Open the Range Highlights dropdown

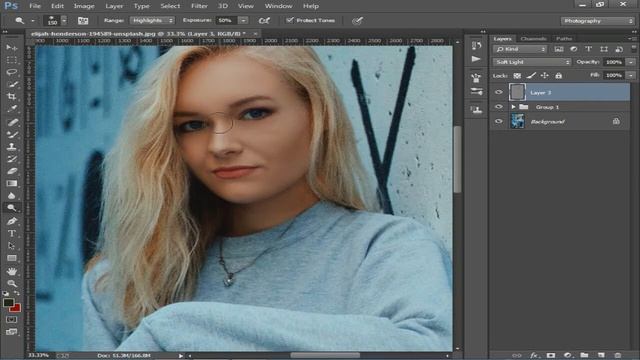click(152, 20)
